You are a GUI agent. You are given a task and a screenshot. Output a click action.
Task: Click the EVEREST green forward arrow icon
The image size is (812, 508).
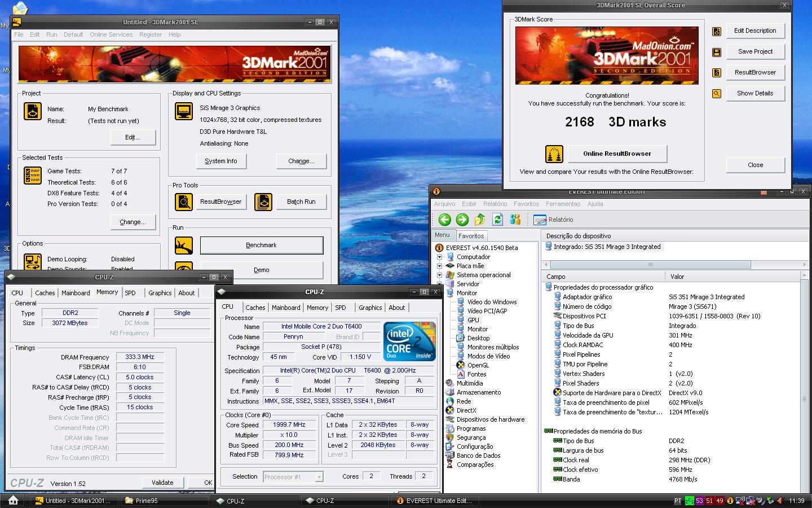click(x=462, y=220)
